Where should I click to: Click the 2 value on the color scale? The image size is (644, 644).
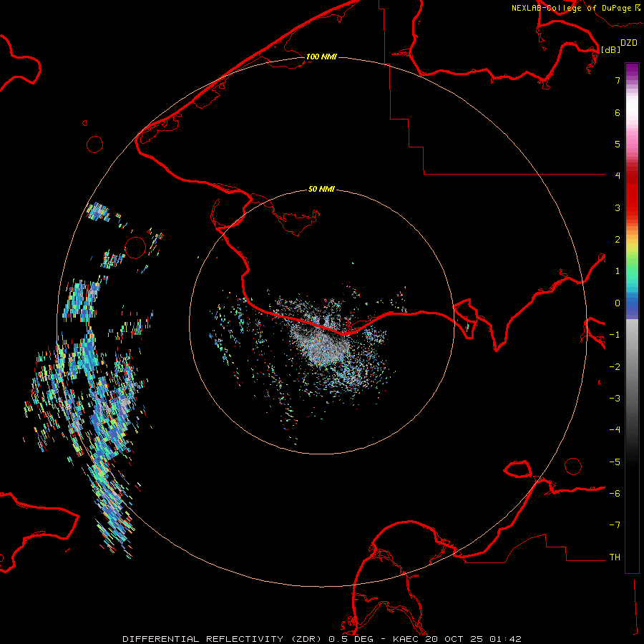click(x=618, y=240)
